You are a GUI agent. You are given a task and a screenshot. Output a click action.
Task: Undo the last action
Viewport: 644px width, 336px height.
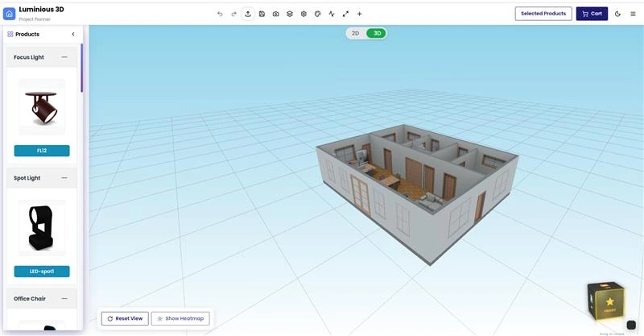click(x=220, y=14)
